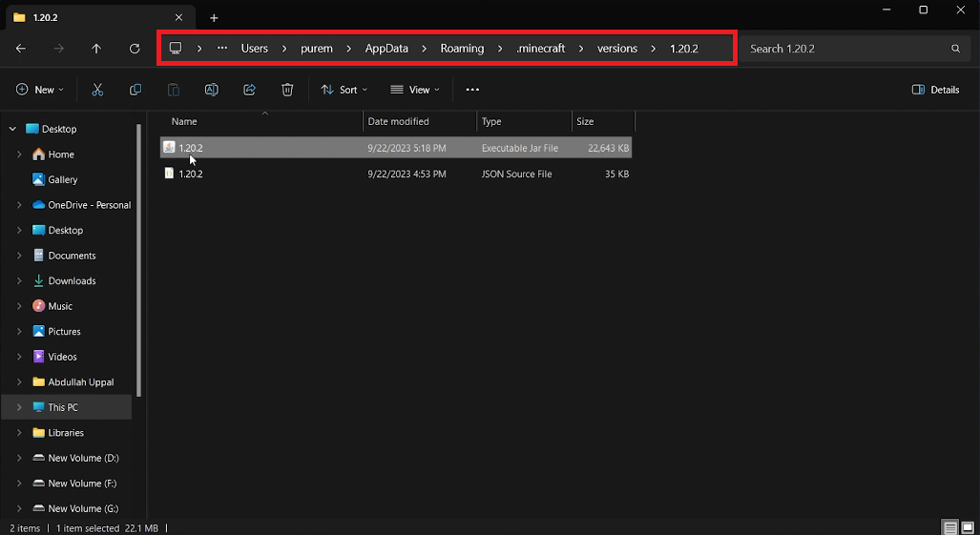The height and width of the screenshot is (535, 980).
Task: Click Roaming in the address path
Action: pyautogui.click(x=462, y=49)
